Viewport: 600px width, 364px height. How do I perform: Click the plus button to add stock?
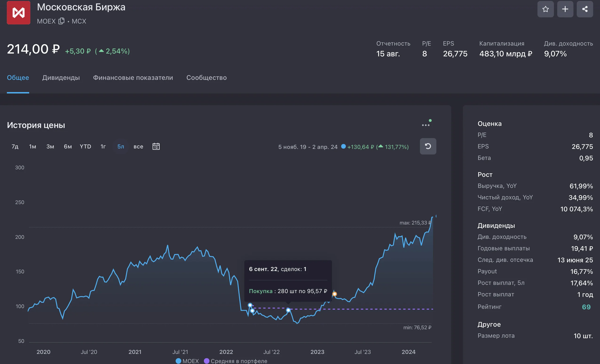pyautogui.click(x=565, y=9)
